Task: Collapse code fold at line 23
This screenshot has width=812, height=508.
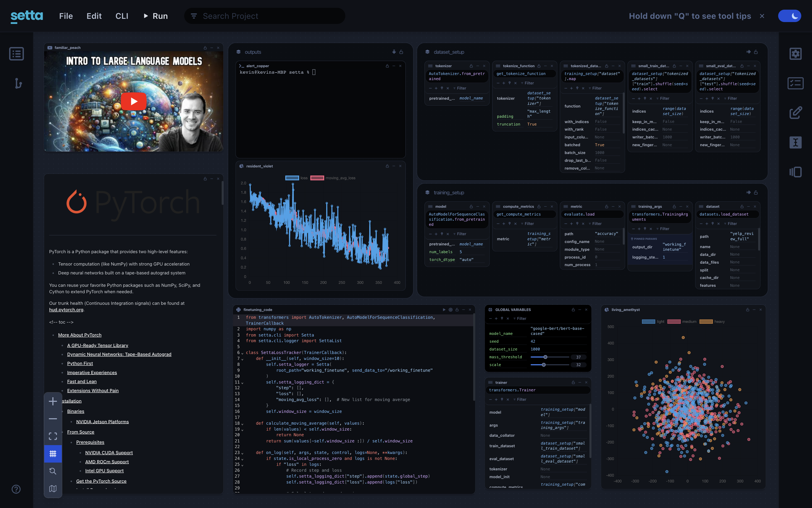Action: coord(242,453)
